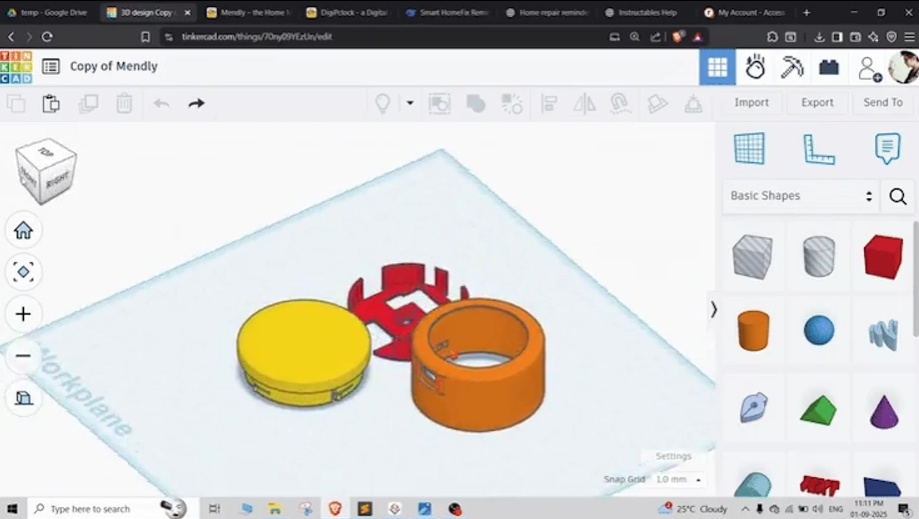Toggle show all hidden lightbulb
Viewport: 919px width, 519px height.
382,103
